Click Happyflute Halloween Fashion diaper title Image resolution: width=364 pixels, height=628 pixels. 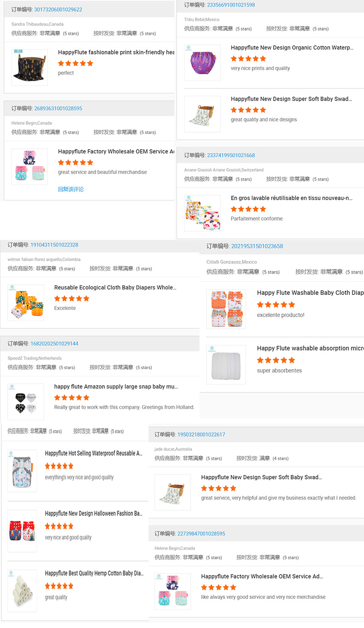click(95, 513)
